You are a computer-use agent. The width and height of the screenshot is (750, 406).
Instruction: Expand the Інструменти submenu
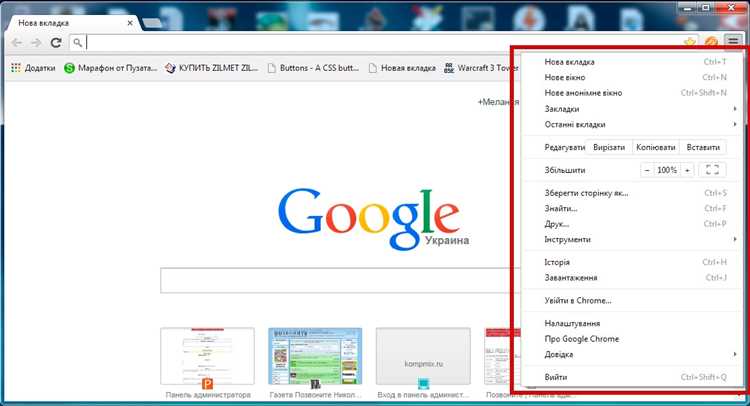point(632,239)
